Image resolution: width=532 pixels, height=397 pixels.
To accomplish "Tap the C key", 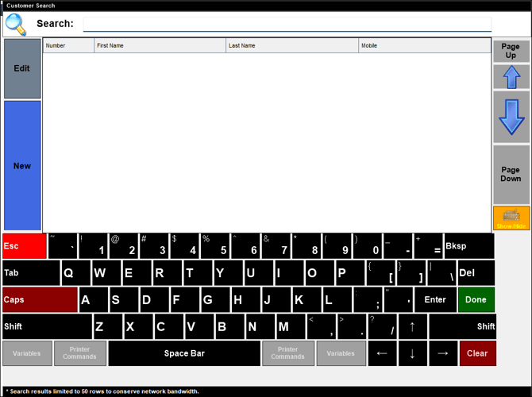I will (x=168, y=326).
